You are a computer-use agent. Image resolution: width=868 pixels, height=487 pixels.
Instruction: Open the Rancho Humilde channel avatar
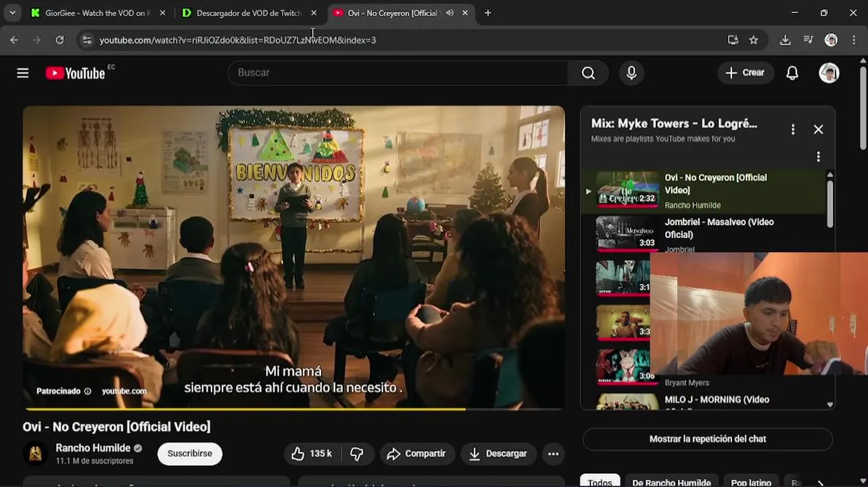[35, 453]
